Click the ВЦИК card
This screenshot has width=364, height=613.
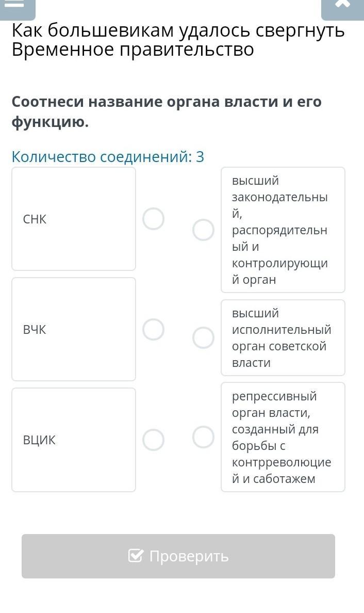[74, 440]
